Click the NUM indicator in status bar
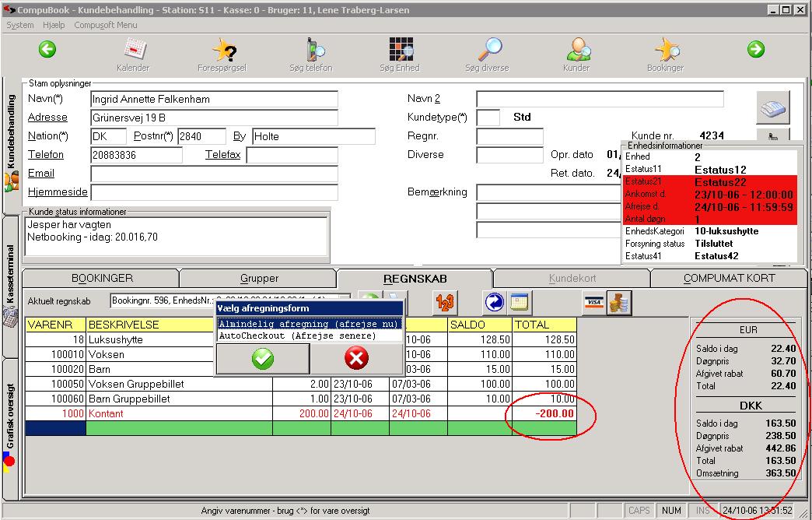Screen dimensions: 812x520 click(x=671, y=511)
